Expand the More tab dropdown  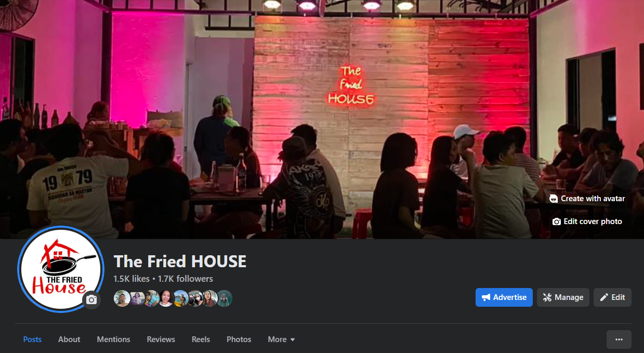pyautogui.click(x=281, y=339)
